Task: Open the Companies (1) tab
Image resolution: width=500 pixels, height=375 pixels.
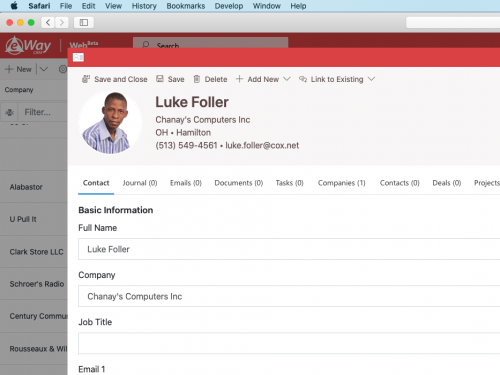Action: click(x=341, y=183)
